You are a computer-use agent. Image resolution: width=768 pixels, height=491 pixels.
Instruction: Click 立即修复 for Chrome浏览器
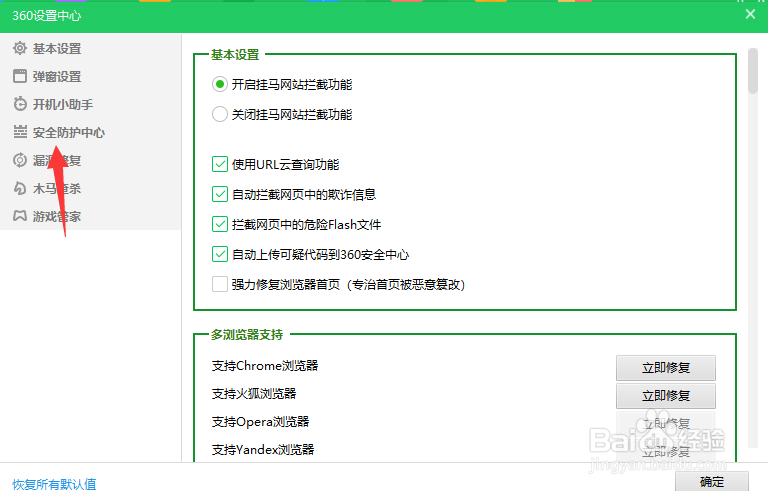pos(666,368)
